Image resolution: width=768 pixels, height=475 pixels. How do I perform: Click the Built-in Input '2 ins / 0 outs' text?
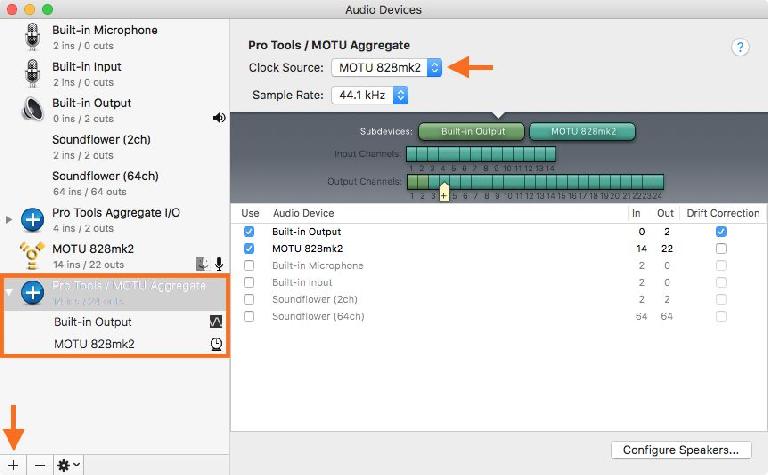click(83, 82)
